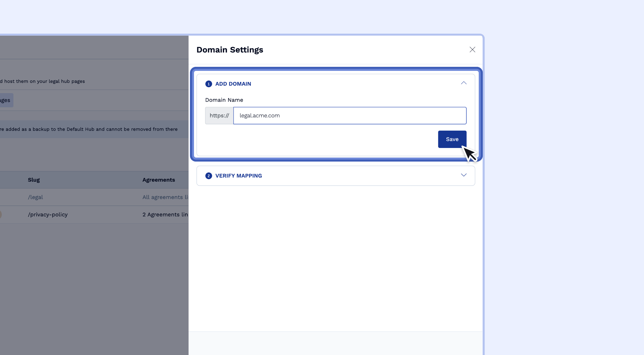Sort by the Slug column header
The height and width of the screenshot is (355, 644).
click(x=34, y=180)
